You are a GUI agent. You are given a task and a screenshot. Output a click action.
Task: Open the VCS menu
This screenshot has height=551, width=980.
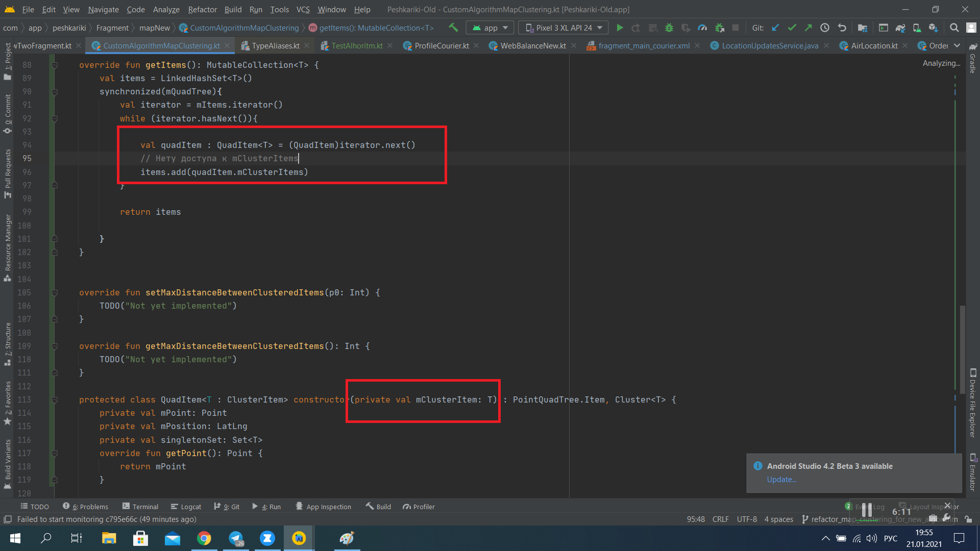(303, 9)
